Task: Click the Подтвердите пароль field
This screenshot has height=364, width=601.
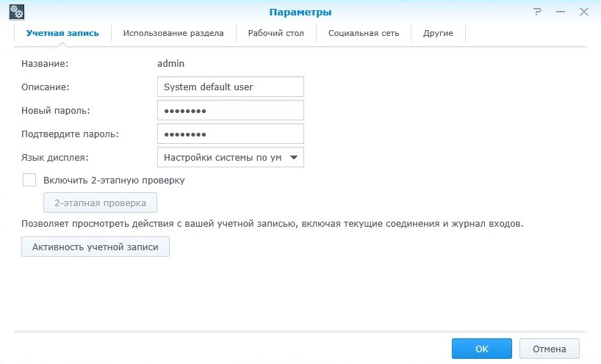Action: pyautogui.click(x=230, y=134)
